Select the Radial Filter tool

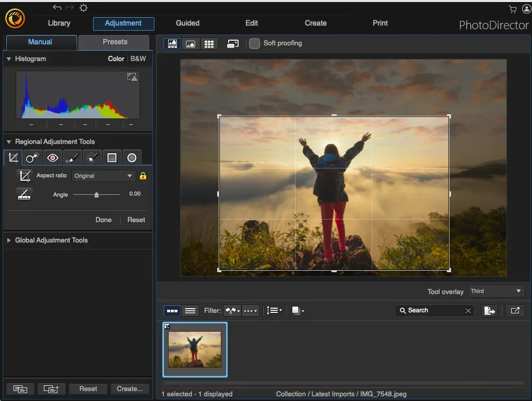(x=132, y=157)
